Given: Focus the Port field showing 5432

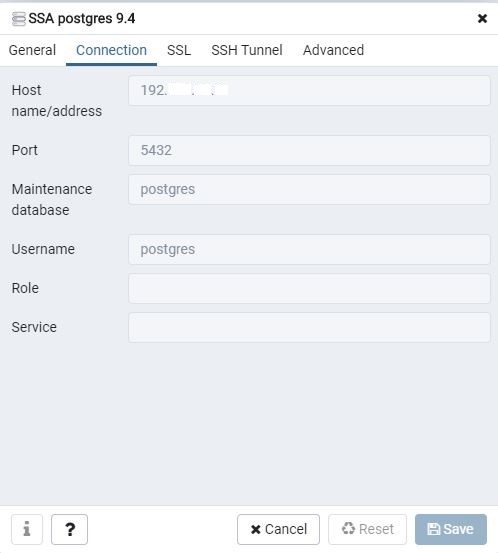Looking at the screenshot, I should pyautogui.click(x=309, y=150).
